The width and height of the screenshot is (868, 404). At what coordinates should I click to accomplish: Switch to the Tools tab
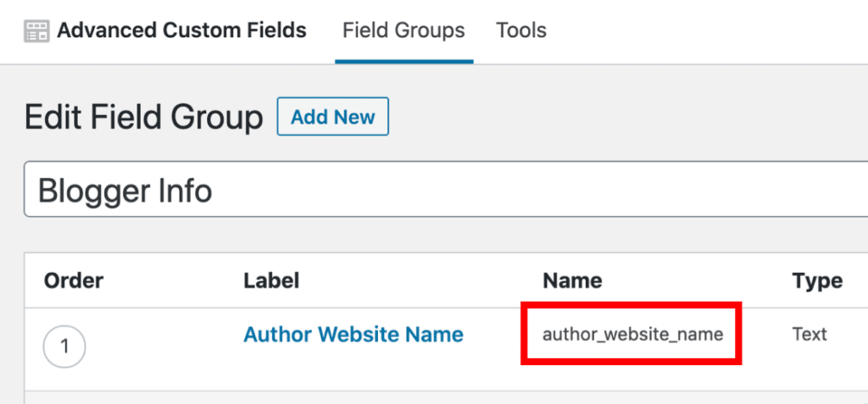(x=521, y=31)
